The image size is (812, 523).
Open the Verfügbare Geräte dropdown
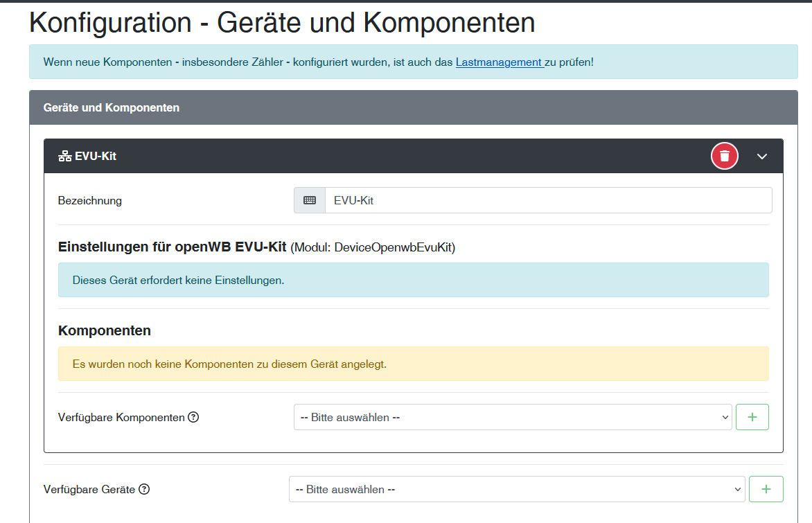(517, 489)
